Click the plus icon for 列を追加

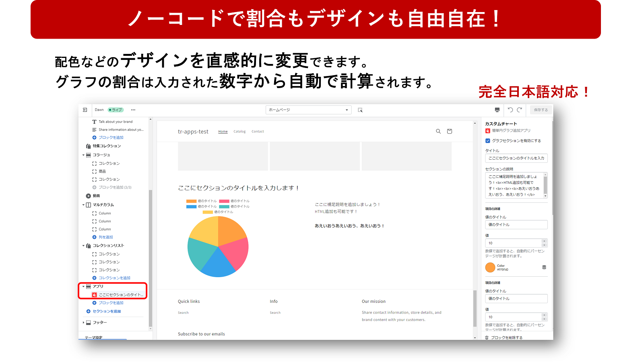pos(94,237)
